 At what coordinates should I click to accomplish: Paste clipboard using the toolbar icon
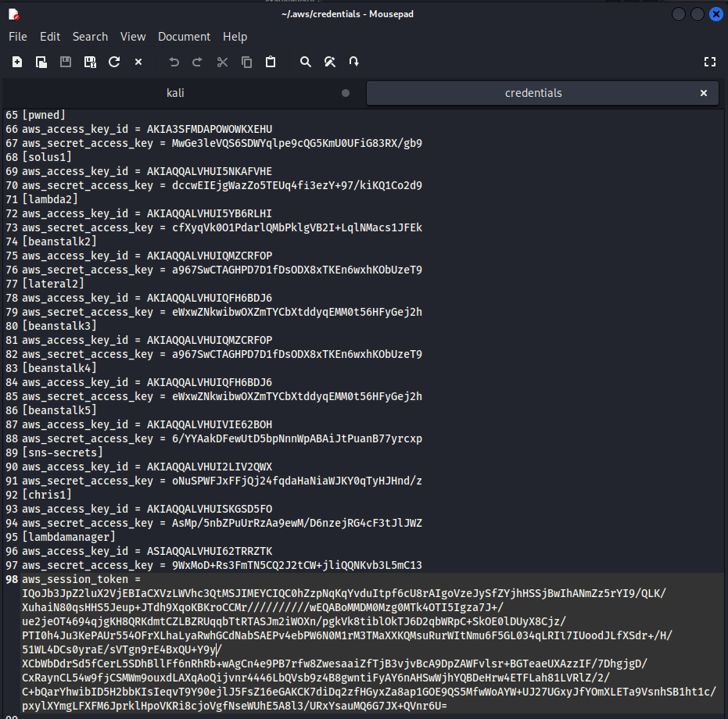pos(271,62)
